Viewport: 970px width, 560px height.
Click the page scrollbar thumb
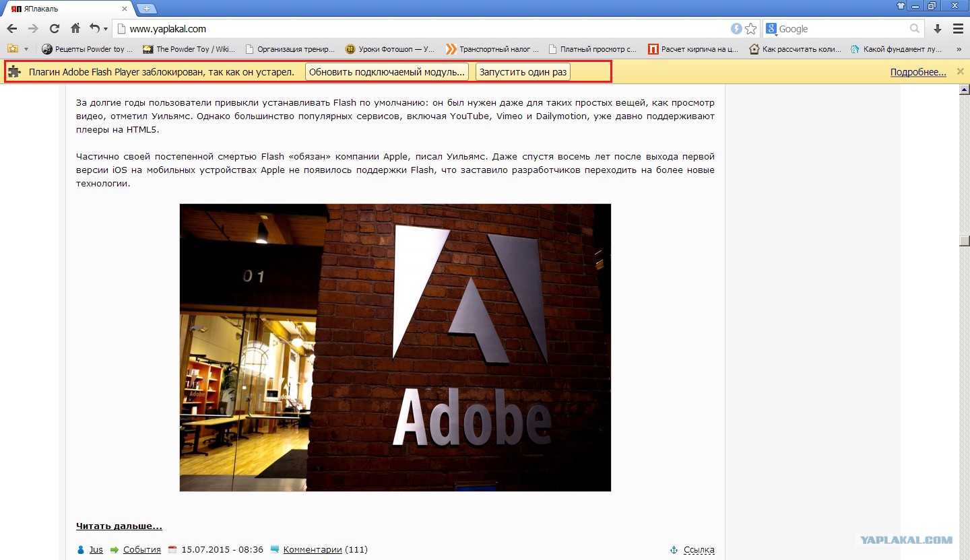pyautogui.click(x=965, y=241)
